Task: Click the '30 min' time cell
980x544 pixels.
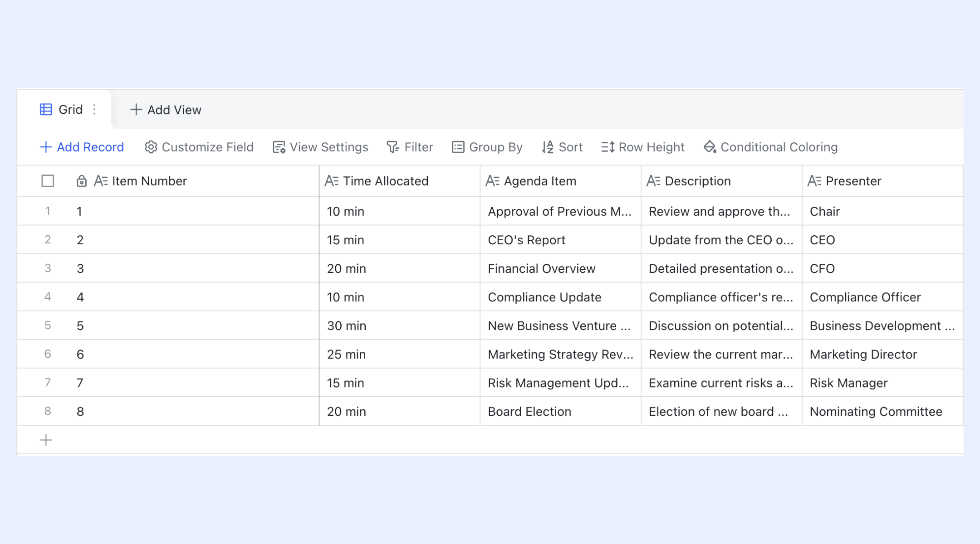Action: [400, 325]
